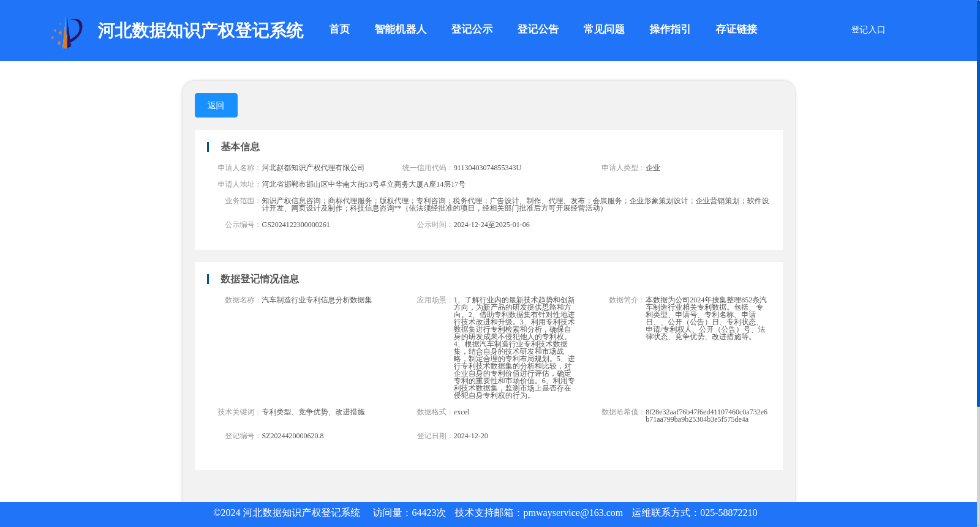980x527 pixels.
Task: Select applicant type value 企业
Action: point(653,168)
